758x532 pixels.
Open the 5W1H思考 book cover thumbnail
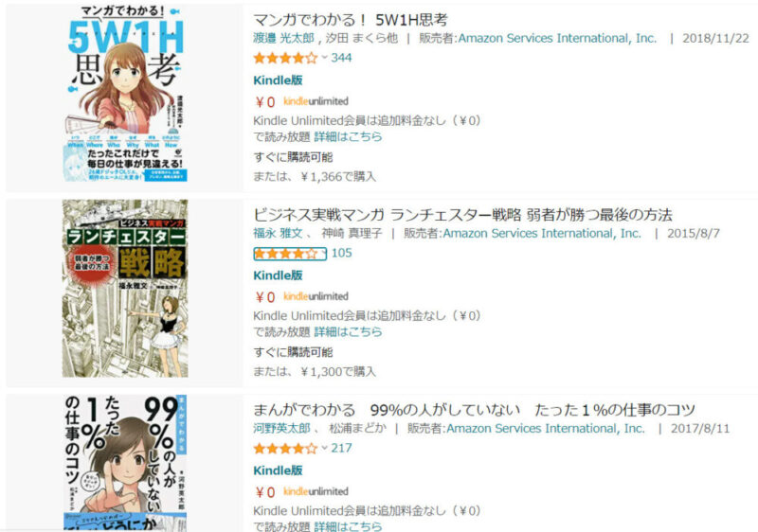pyautogui.click(x=125, y=93)
